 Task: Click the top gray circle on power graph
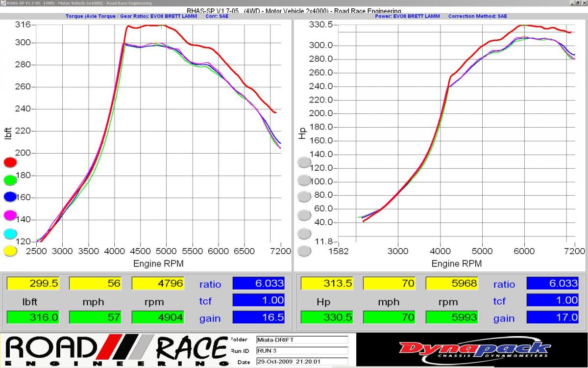304,162
